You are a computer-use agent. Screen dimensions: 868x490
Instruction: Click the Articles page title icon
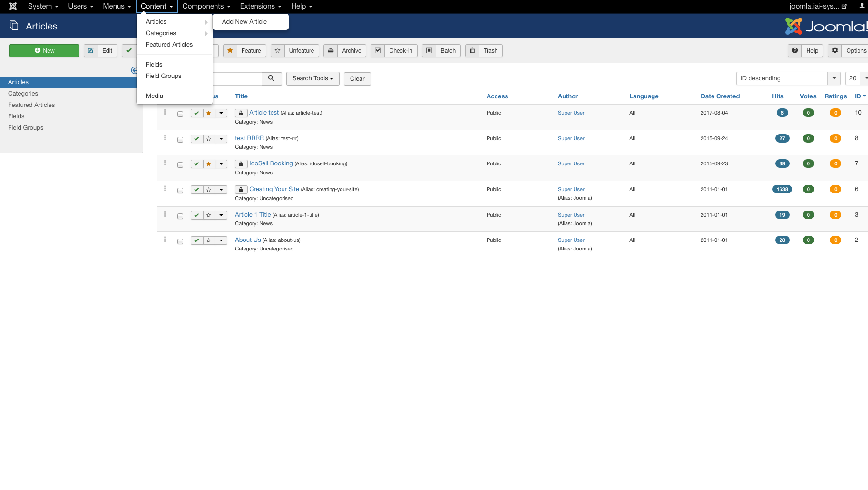coord(14,26)
